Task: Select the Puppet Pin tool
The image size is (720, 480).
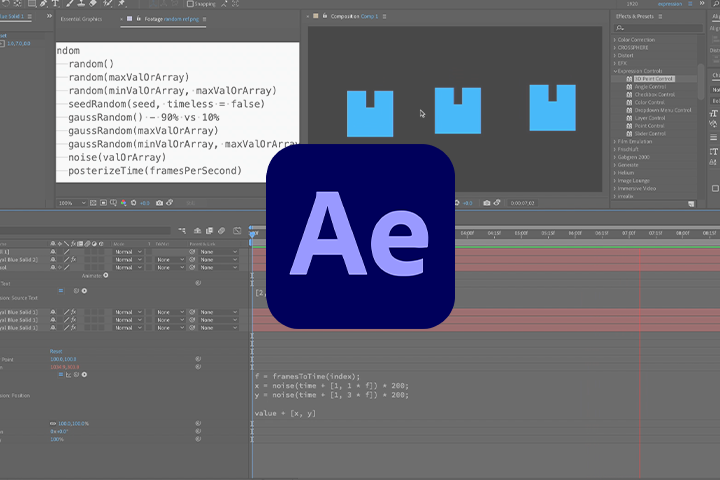Action: tap(122, 3)
